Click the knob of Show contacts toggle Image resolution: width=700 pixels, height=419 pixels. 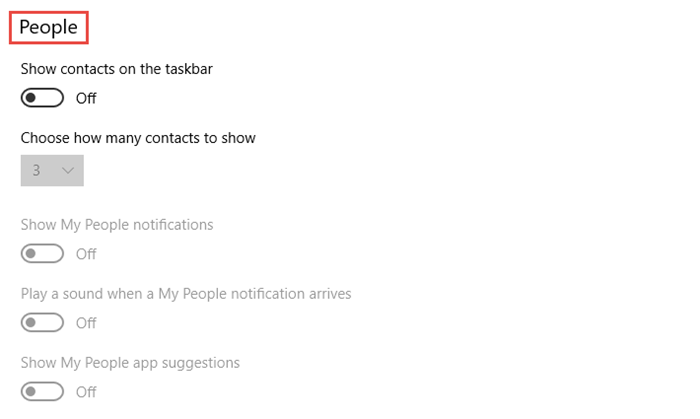pyautogui.click(x=32, y=98)
